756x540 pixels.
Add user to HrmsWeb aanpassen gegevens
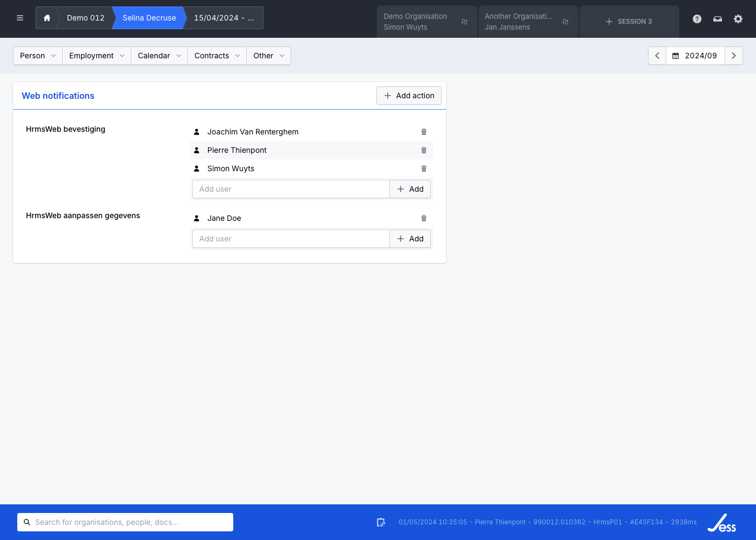(410, 239)
